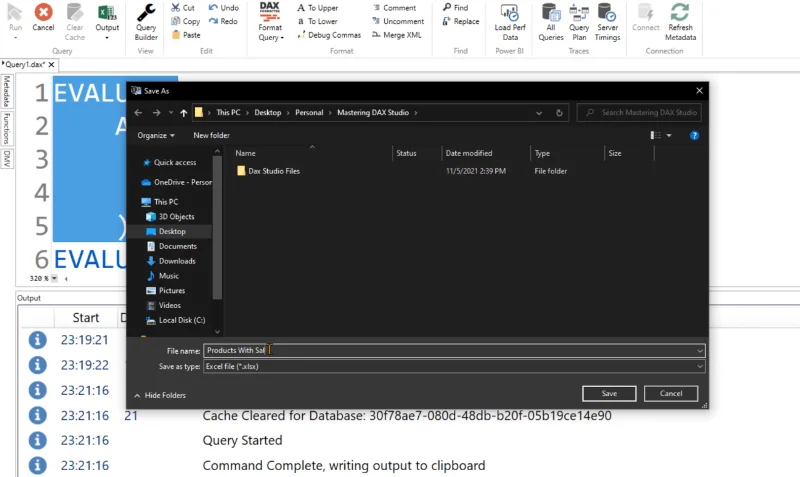Click the Comment button
Screen dimensions: 800x477
394,8
